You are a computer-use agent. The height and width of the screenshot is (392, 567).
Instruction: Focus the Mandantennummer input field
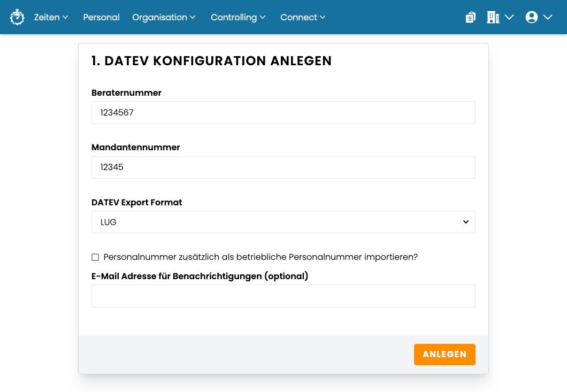click(x=283, y=167)
